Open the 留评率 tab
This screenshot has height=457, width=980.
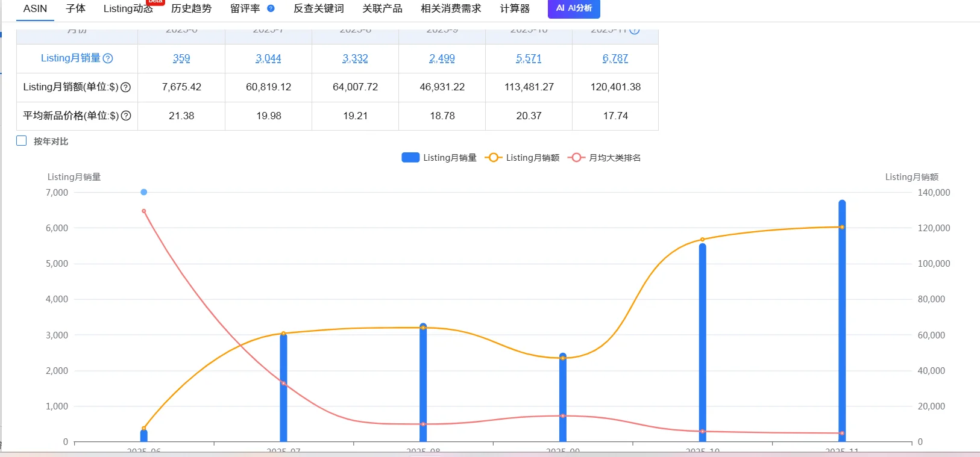(245, 8)
